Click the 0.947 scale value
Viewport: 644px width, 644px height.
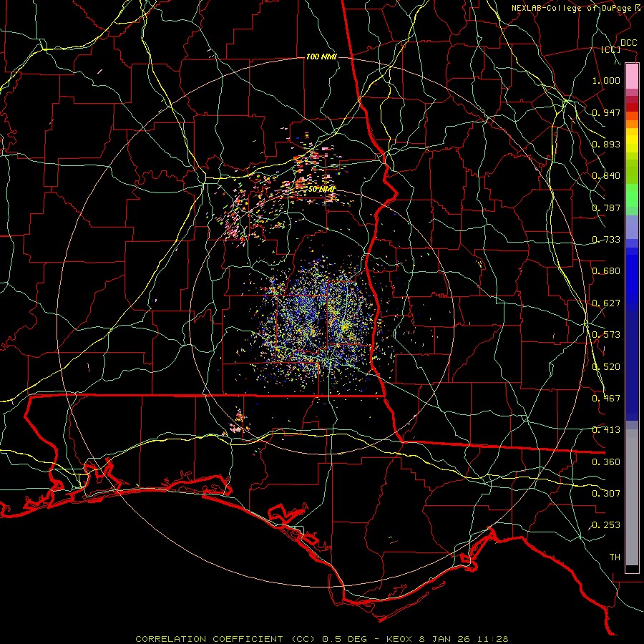[606, 112]
